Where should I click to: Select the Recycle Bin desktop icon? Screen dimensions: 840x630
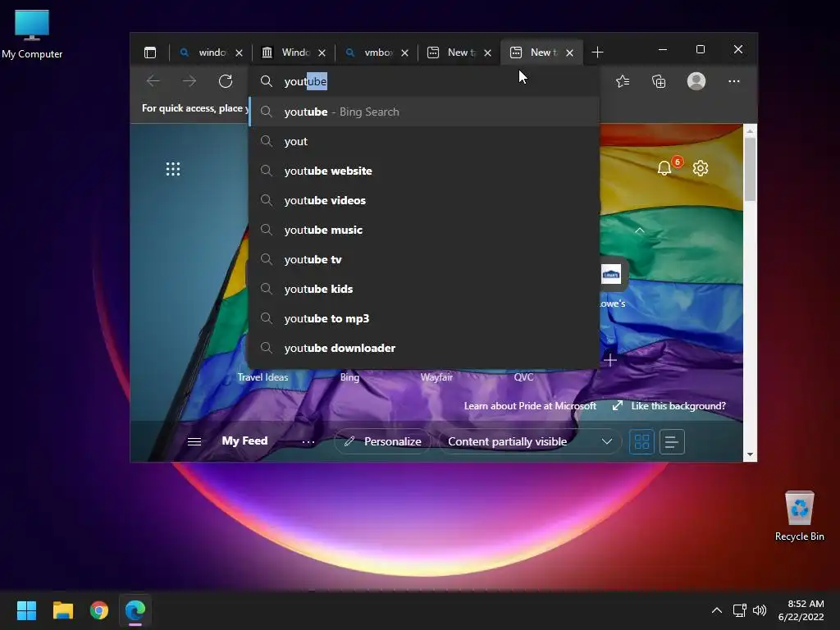[799, 517]
